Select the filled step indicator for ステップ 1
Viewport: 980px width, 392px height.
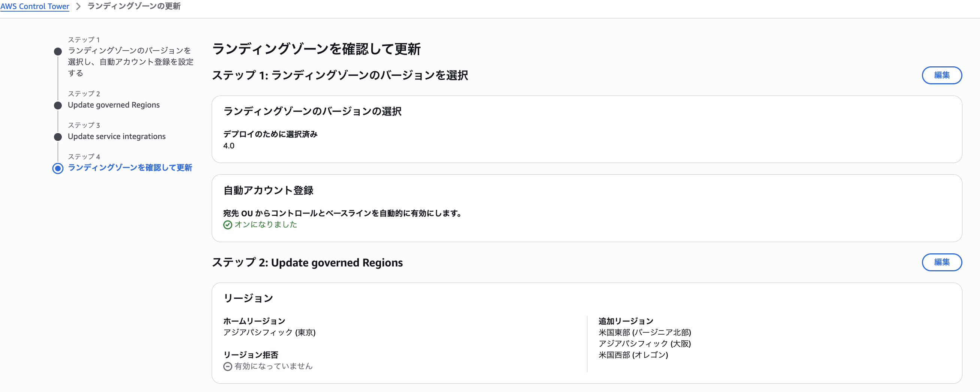click(x=57, y=51)
